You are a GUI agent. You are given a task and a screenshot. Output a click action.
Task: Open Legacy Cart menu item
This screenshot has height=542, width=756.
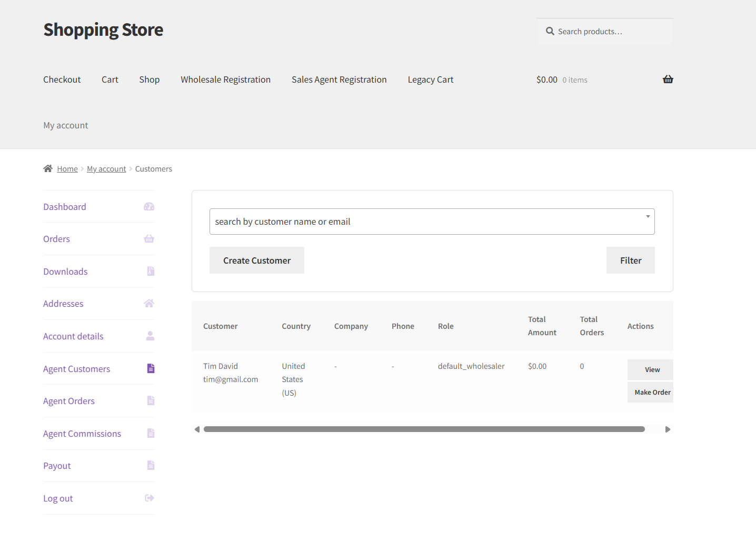point(431,79)
